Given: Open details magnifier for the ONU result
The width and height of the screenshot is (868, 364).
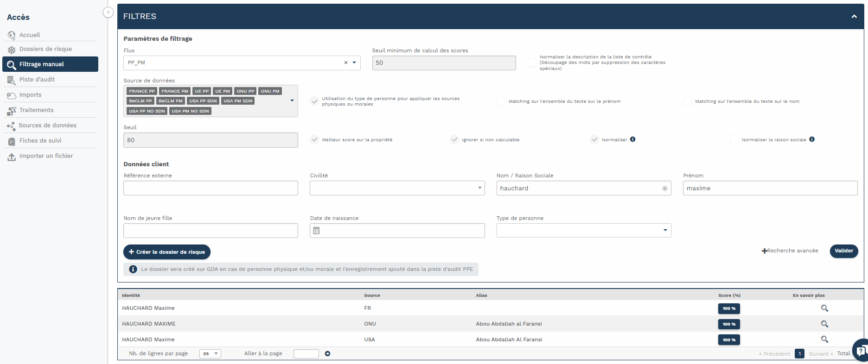Looking at the screenshot, I should 824,324.
